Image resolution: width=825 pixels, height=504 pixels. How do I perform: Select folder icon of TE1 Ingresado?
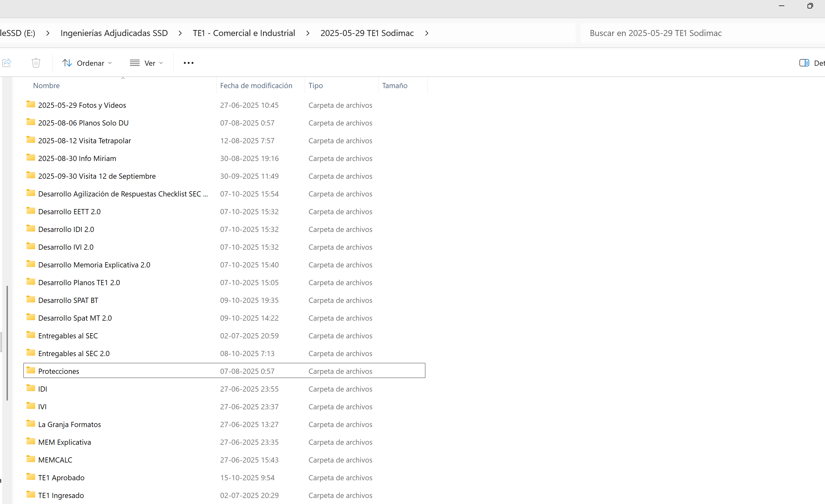click(x=31, y=495)
